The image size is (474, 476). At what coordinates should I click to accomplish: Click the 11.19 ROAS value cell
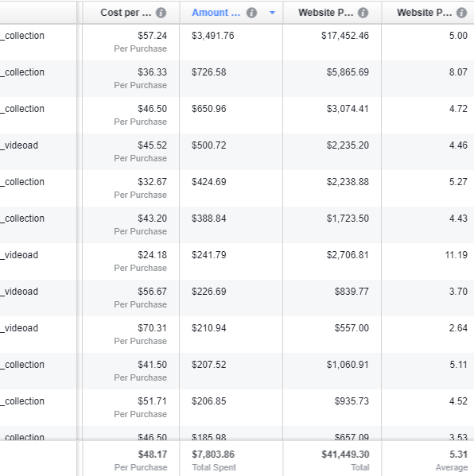point(456,255)
